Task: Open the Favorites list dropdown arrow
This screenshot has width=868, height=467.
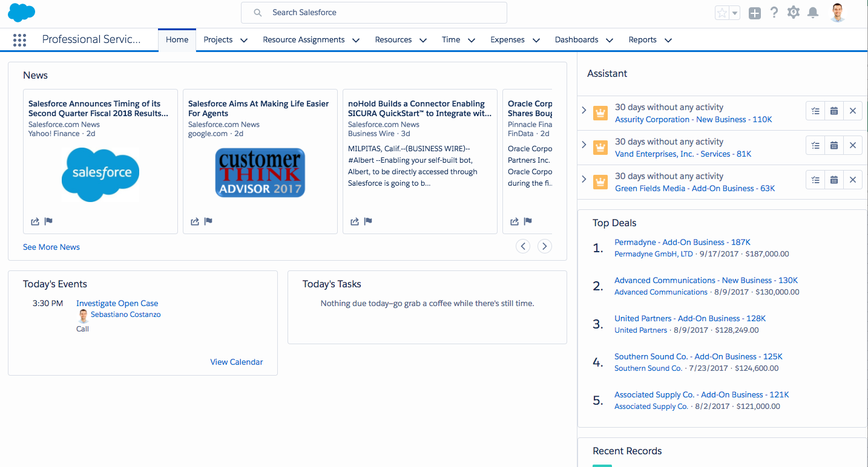Action: pos(735,13)
